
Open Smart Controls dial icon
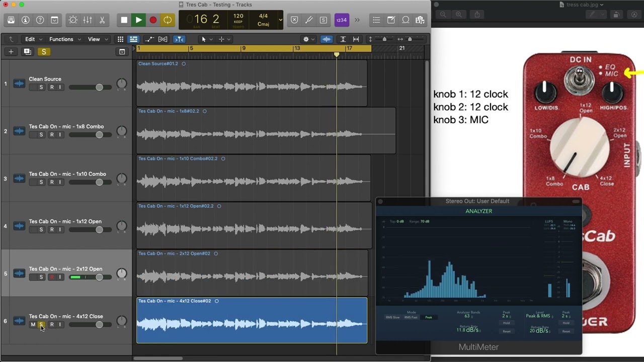(x=73, y=20)
